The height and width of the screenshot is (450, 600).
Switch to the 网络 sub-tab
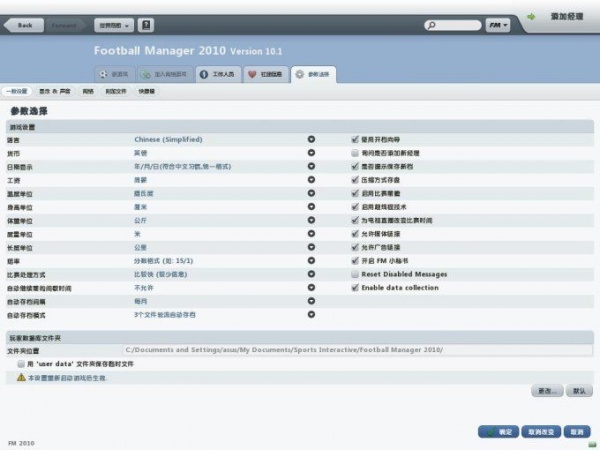pos(87,91)
